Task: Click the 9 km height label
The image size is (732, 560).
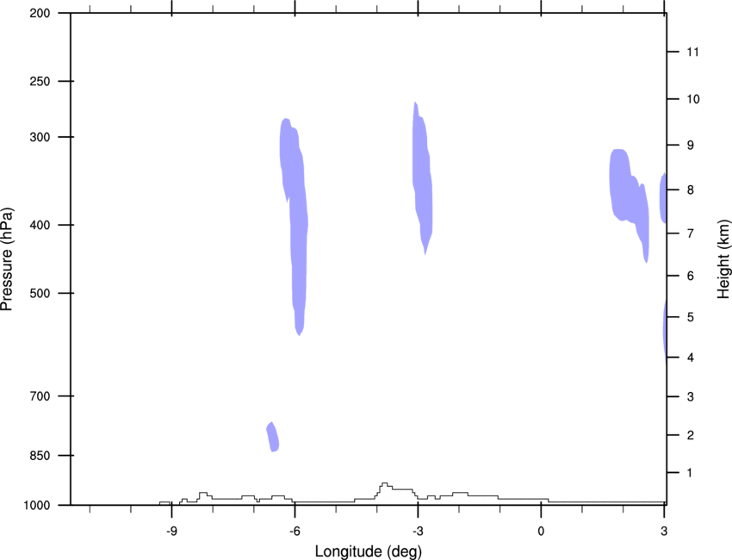Action: [x=690, y=146]
